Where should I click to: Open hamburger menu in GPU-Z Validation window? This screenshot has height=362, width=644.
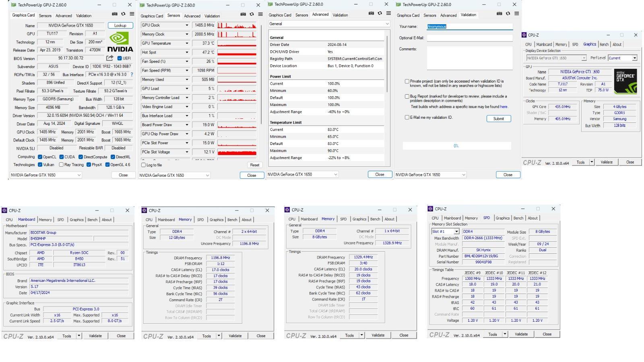(516, 13)
